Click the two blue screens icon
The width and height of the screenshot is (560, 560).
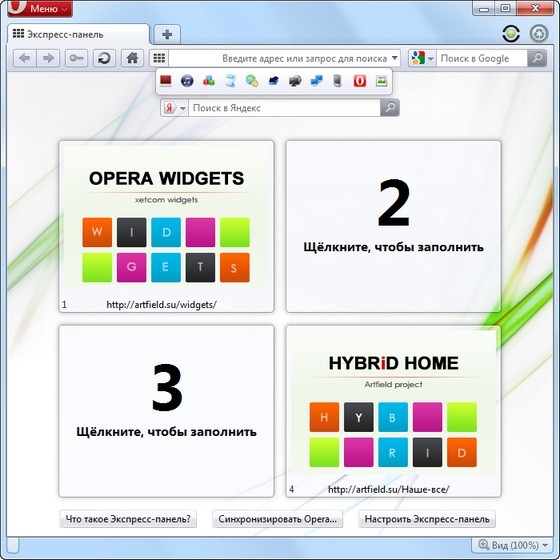pyautogui.click(x=316, y=81)
